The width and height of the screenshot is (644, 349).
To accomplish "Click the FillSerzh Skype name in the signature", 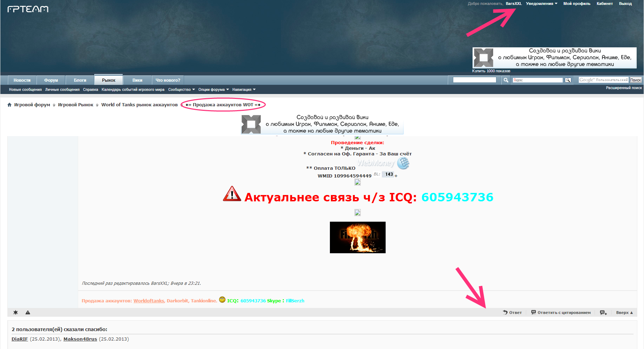I will 295,301.
